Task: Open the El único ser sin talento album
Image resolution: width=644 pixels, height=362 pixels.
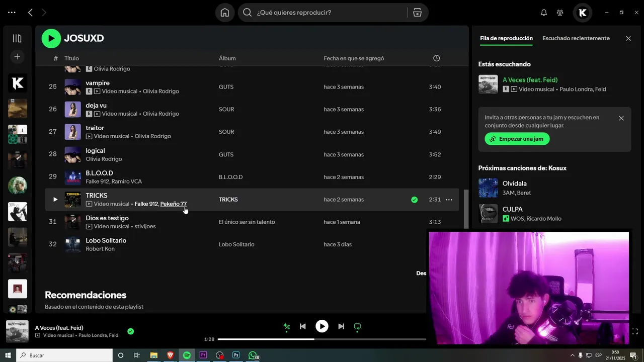Action: (247, 222)
